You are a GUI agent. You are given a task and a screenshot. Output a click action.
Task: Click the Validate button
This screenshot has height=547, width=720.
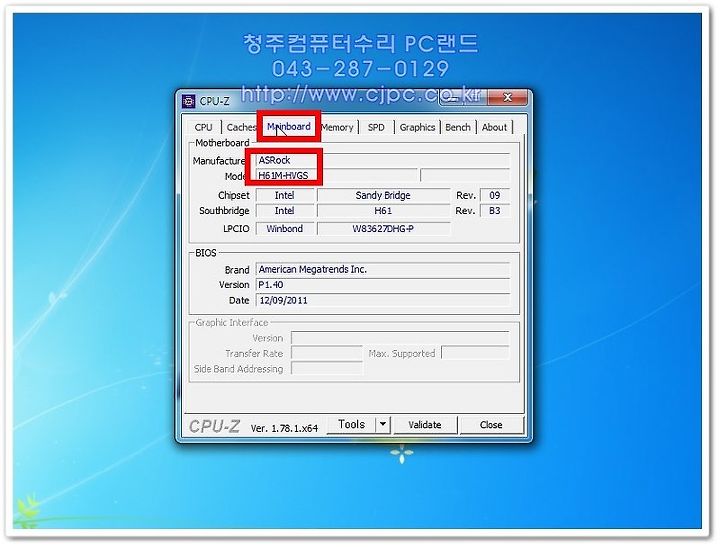click(425, 425)
